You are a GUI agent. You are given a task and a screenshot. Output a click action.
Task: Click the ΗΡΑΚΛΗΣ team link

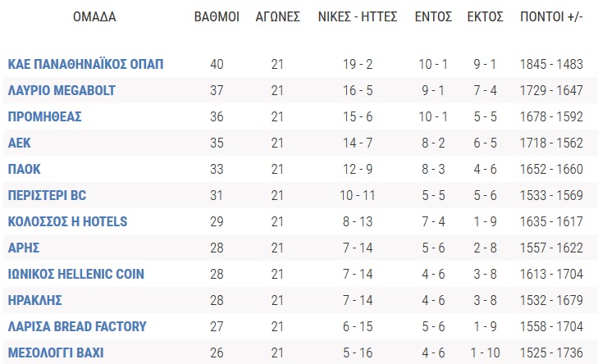(x=34, y=301)
